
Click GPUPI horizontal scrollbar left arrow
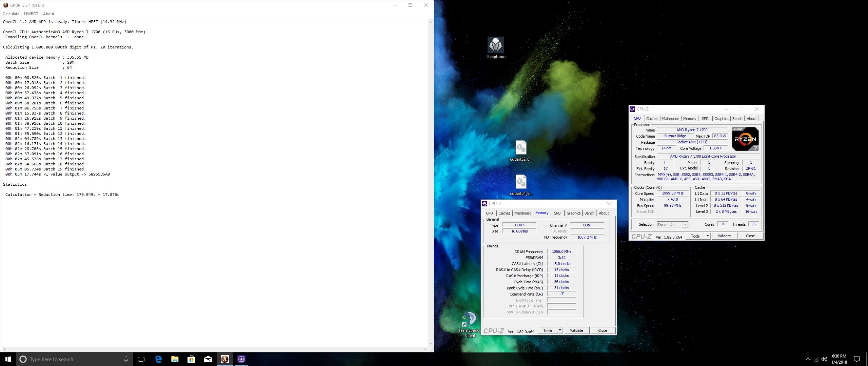(4, 349)
